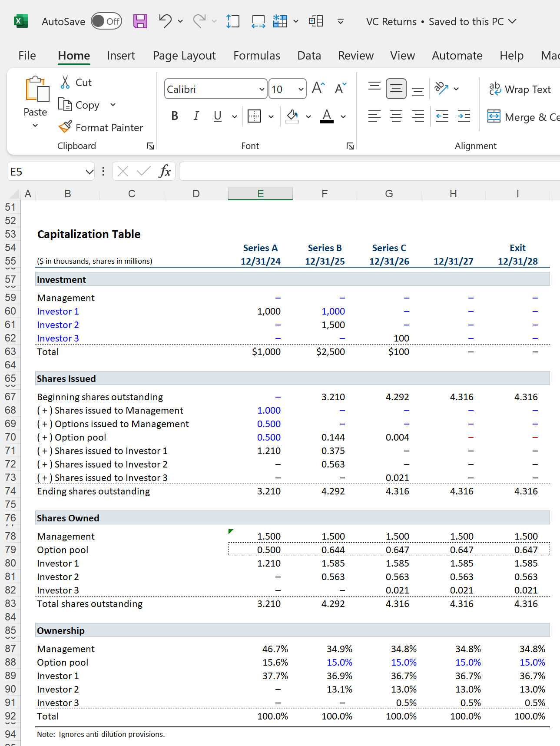The image size is (560, 746).
Task: Open the font size dropdown
Action: [301, 90]
